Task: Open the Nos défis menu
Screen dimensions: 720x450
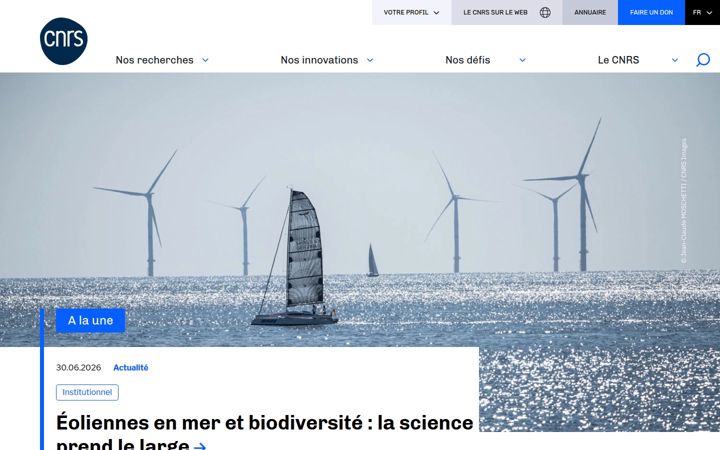Action: pos(467,60)
